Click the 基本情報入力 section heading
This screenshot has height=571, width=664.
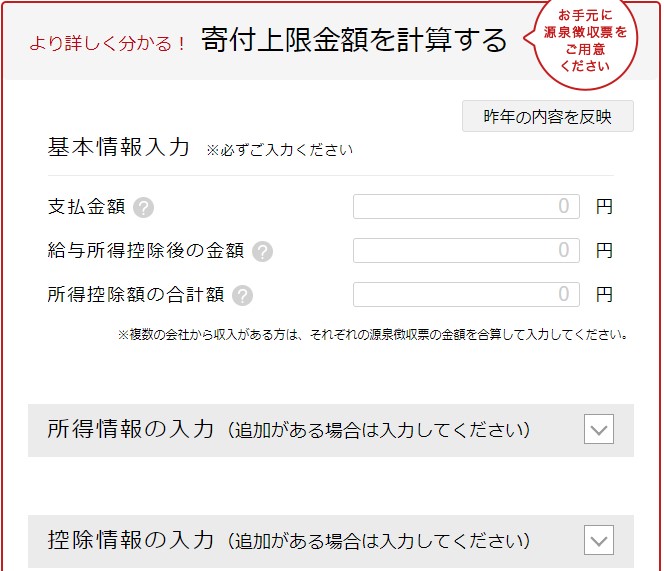[x=118, y=147]
